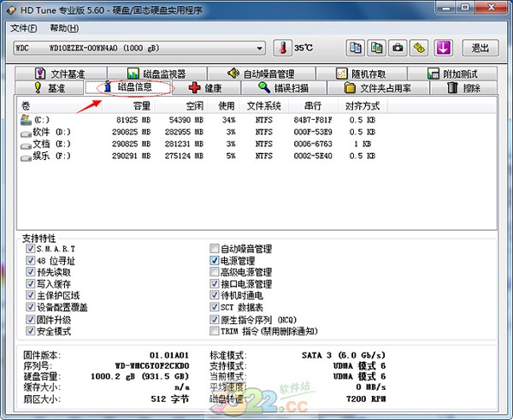Click the 退出 button
The image size is (513, 420).
pyautogui.click(x=481, y=48)
